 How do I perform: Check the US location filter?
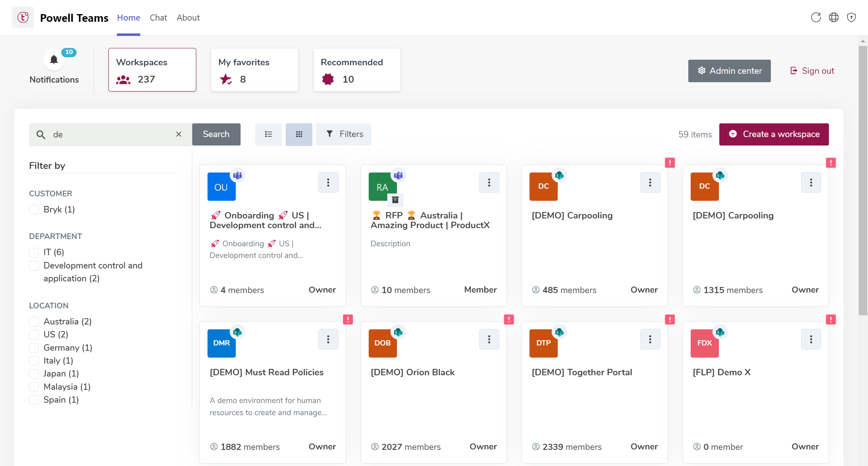point(34,335)
